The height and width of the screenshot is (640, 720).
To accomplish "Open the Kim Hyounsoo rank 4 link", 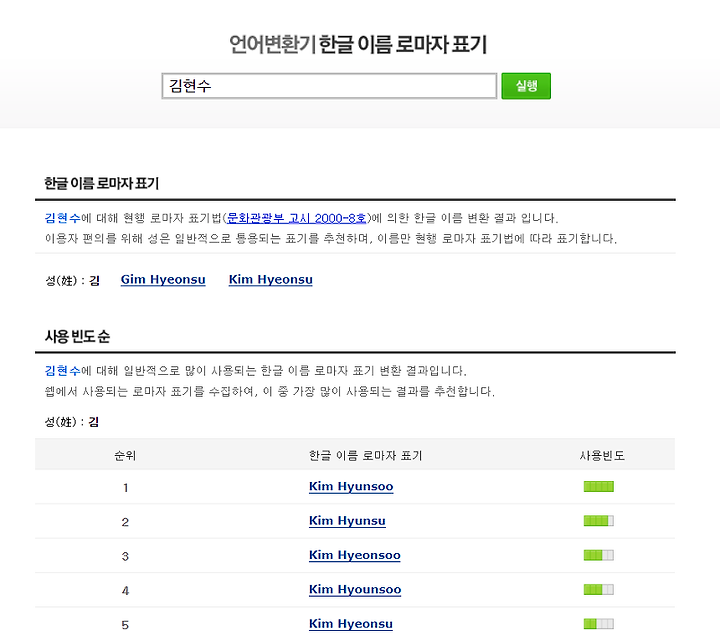I will pyautogui.click(x=355, y=589).
